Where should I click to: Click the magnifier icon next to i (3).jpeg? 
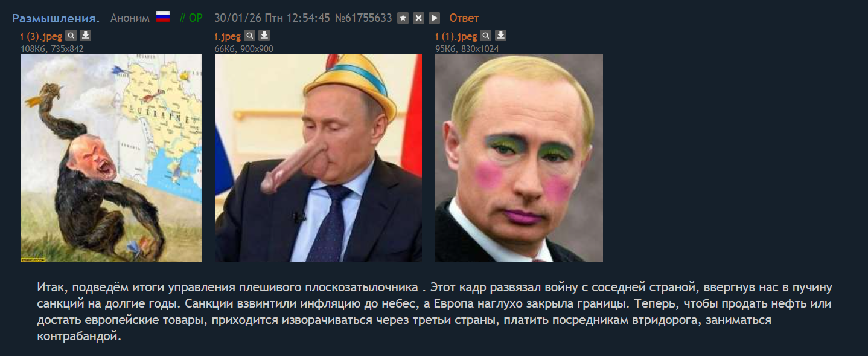(71, 36)
